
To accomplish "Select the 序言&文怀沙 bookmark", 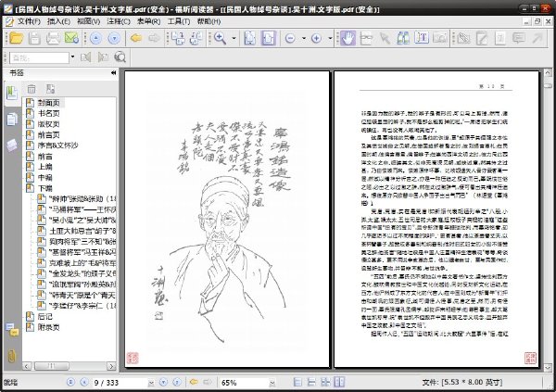I will (57, 145).
